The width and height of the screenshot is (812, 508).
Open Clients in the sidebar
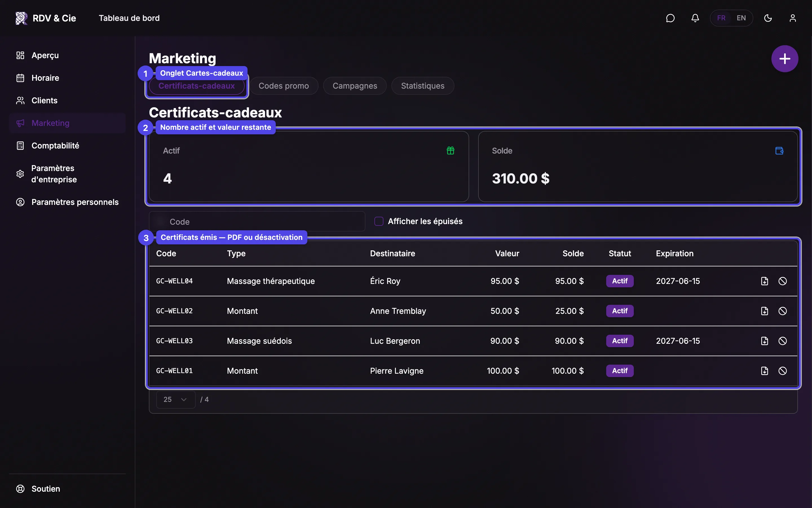coord(67,100)
